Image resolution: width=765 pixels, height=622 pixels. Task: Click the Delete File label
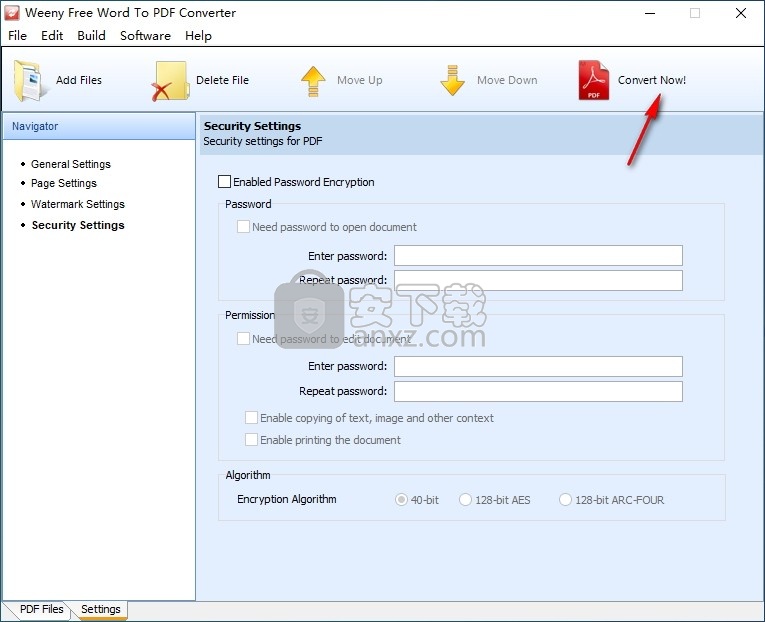pos(222,80)
